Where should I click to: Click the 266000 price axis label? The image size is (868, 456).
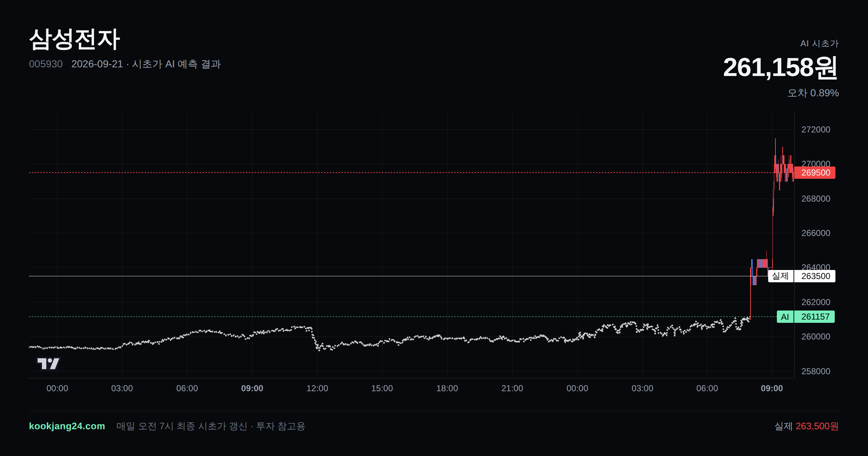(816, 233)
